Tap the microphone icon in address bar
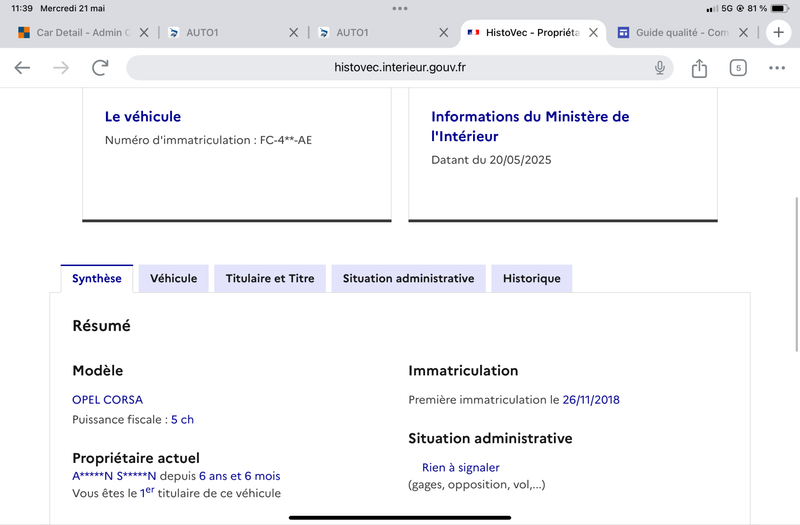 click(660, 67)
